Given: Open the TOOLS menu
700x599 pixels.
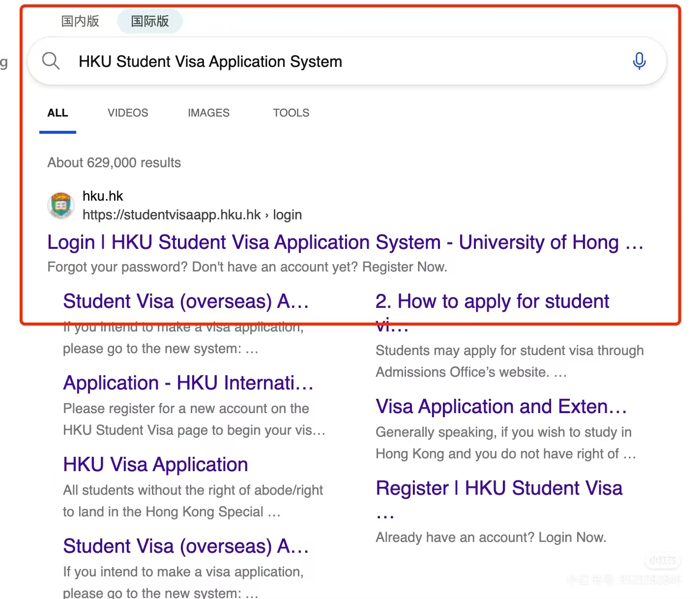Looking at the screenshot, I should pyautogui.click(x=291, y=113).
